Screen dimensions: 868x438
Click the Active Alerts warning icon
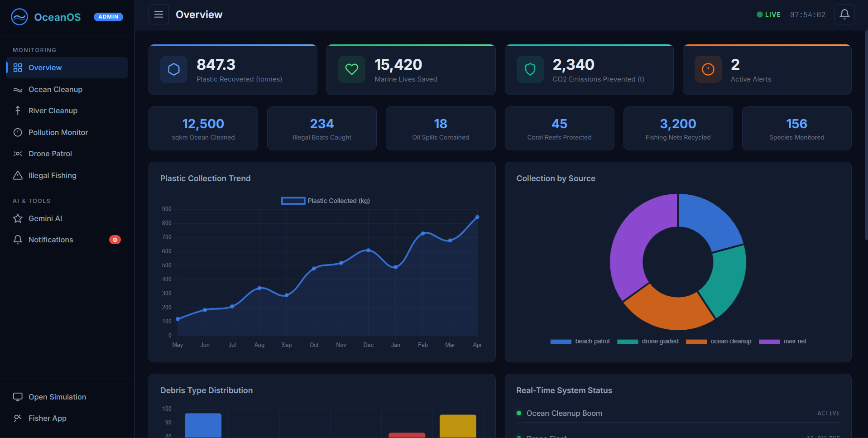point(708,69)
